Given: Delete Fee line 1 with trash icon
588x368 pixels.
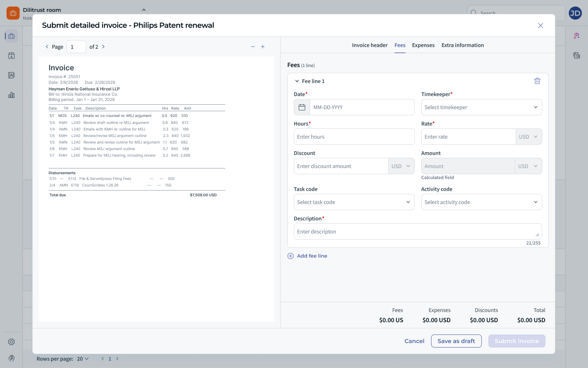Looking at the screenshot, I should pyautogui.click(x=537, y=81).
